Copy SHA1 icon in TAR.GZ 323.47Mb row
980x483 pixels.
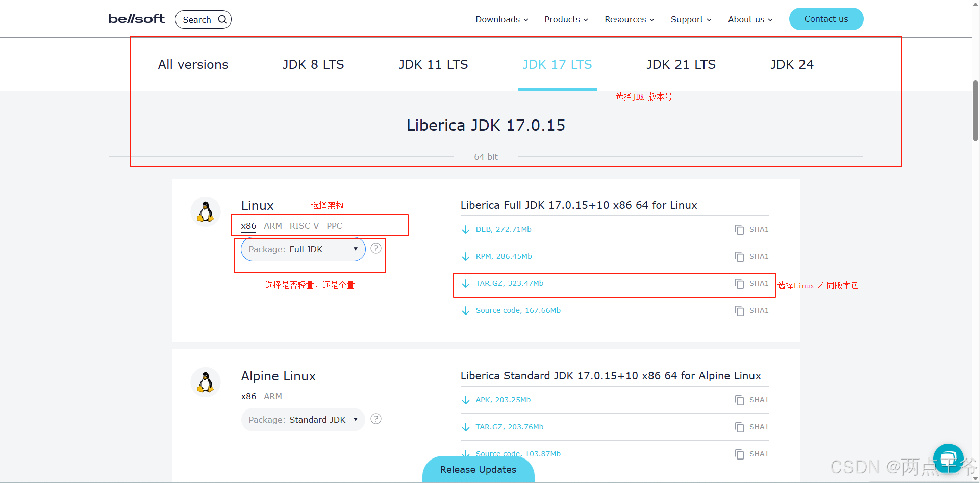tap(739, 284)
